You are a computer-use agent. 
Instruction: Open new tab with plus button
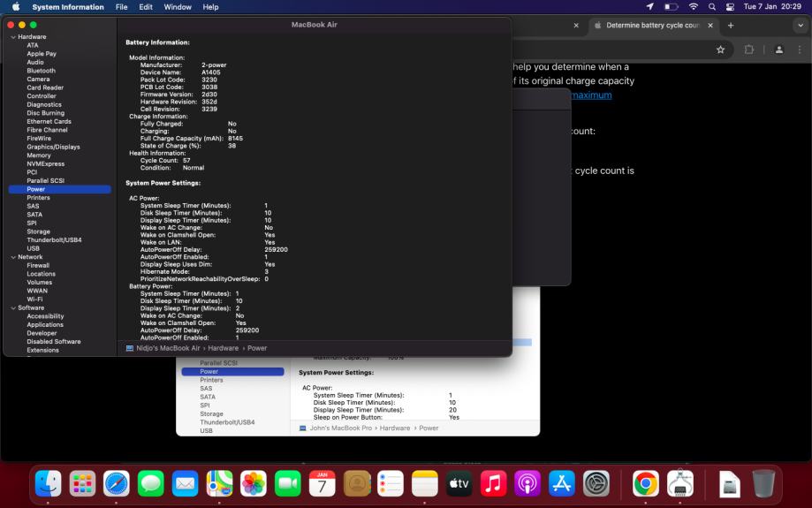pos(731,26)
